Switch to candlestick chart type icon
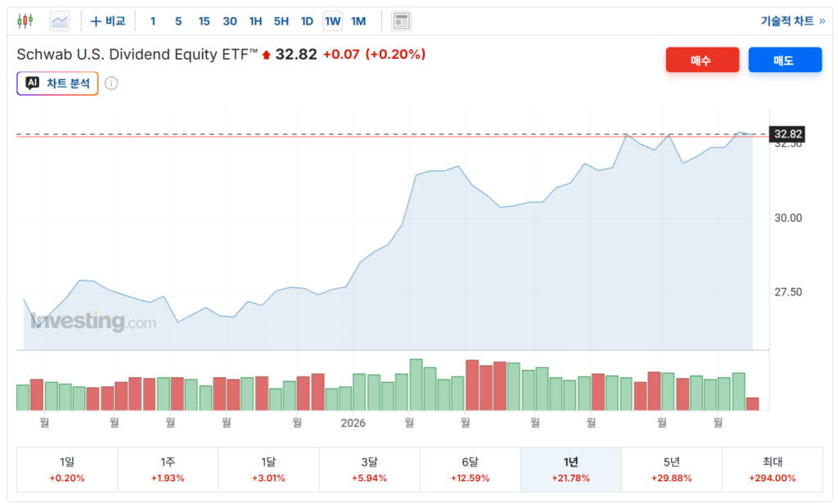 coord(25,21)
